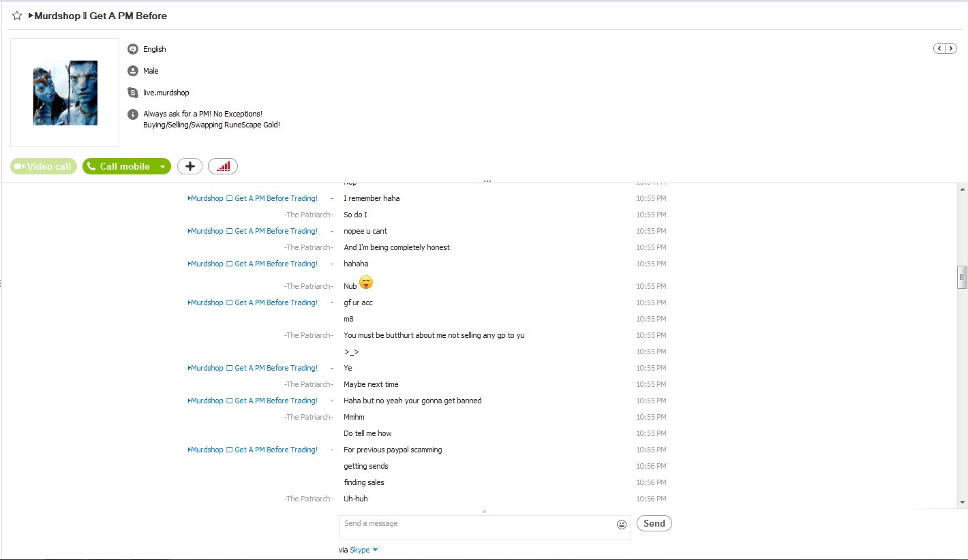The image size is (968, 560).
Task: Click the message 'Maybe next time'
Action: click(371, 384)
